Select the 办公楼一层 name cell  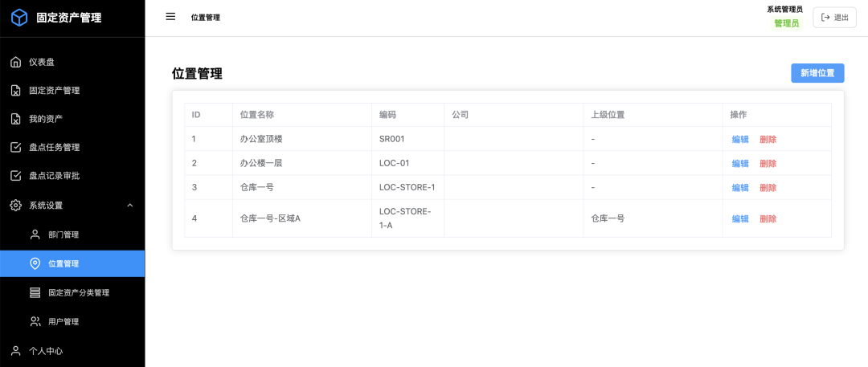point(301,163)
